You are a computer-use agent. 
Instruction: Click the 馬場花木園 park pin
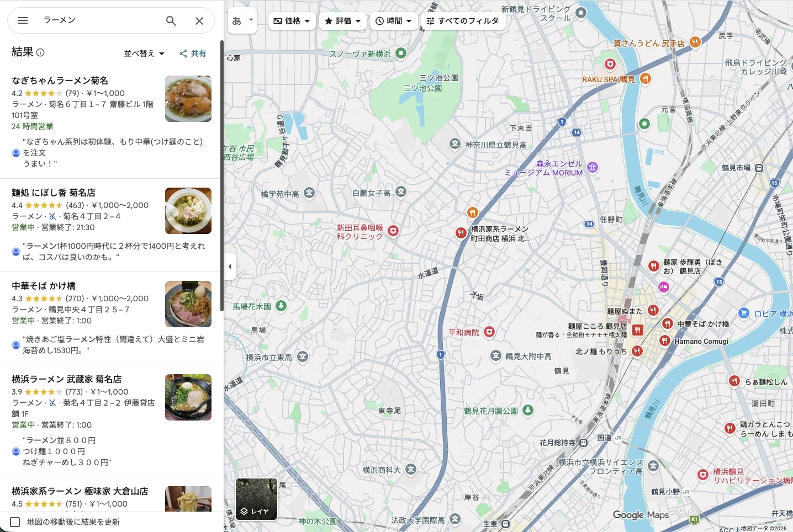[x=281, y=305]
